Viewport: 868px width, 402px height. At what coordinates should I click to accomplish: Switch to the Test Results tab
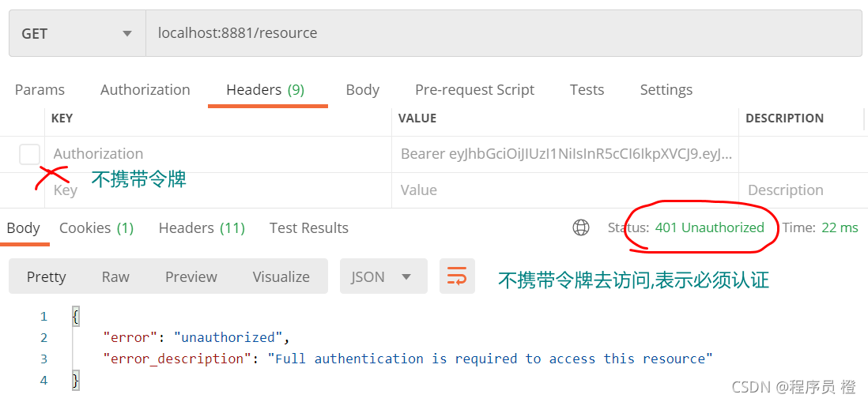(309, 227)
